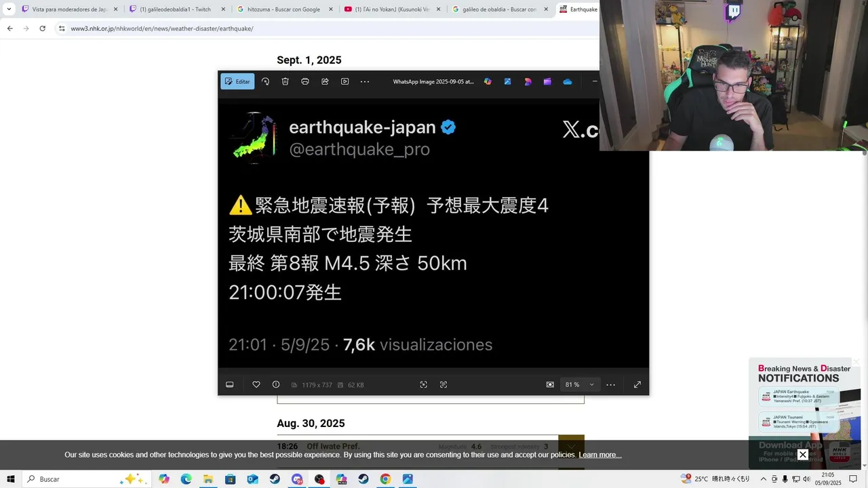
Task: Switch to galileodeobaldia1 - Twitch tab
Action: click(x=177, y=9)
